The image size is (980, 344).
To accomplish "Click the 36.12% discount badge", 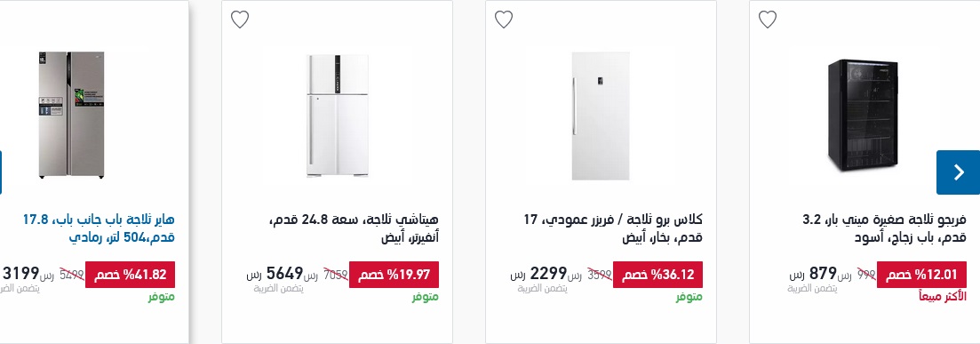I will point(657,275).
